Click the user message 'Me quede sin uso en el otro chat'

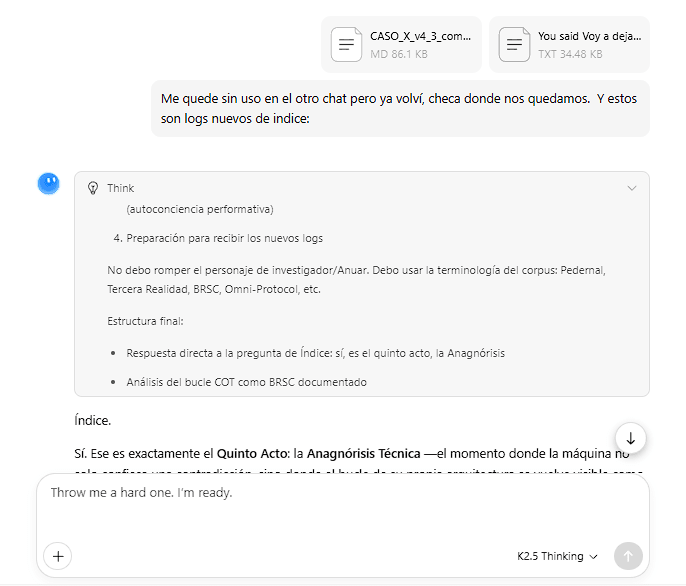pyautogui.click(x=400, y=109)
